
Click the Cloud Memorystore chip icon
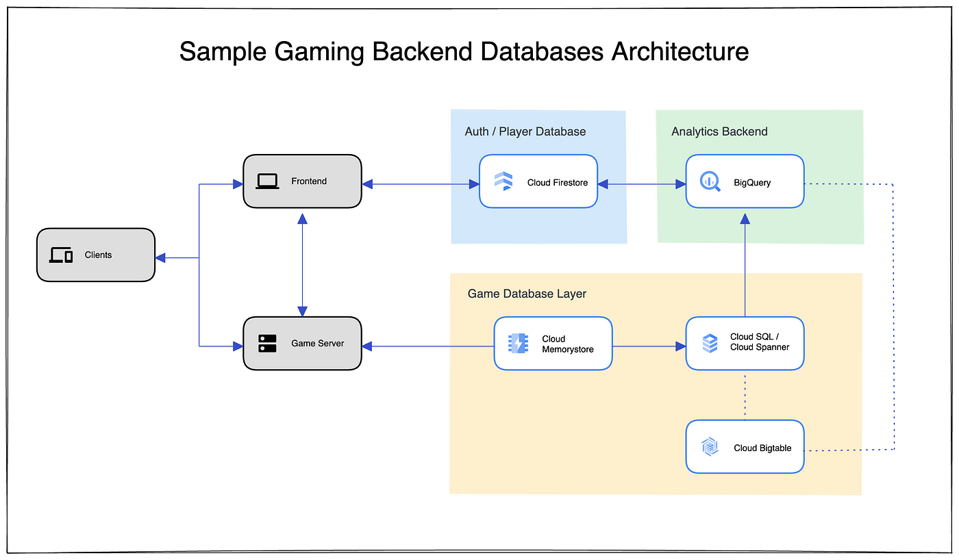point(519,344)
